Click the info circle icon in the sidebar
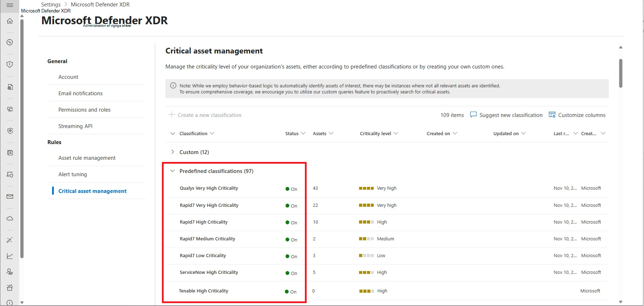This screenshot has height=306, width=644. pyautogui.click(x=10, y=303)
